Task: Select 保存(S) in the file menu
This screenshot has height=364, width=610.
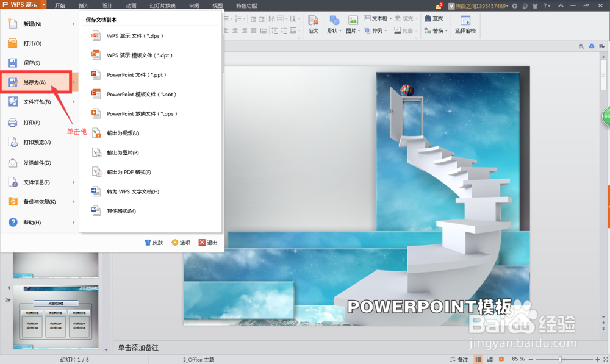Action: pyautogui.click(x=39, y=63)
